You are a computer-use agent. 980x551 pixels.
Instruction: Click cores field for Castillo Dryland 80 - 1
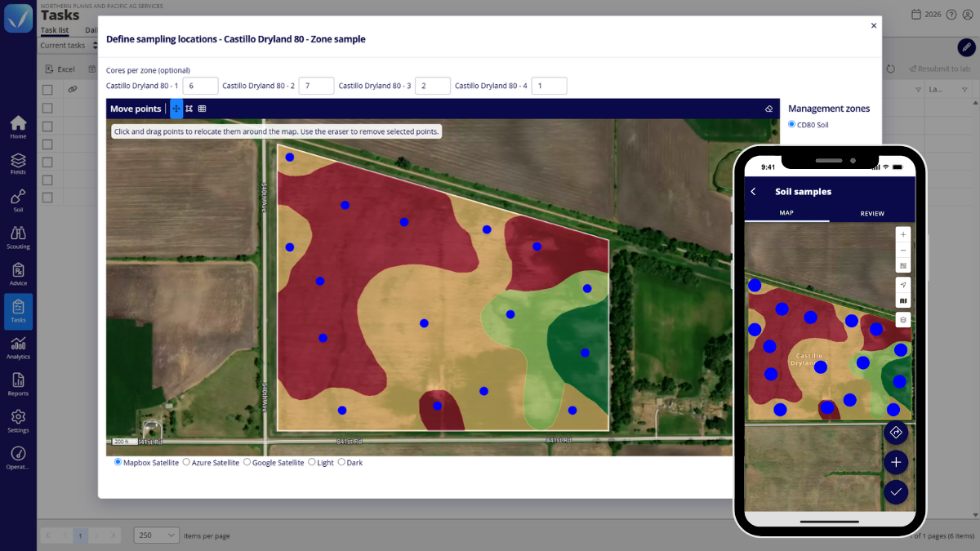coord(201,86)
